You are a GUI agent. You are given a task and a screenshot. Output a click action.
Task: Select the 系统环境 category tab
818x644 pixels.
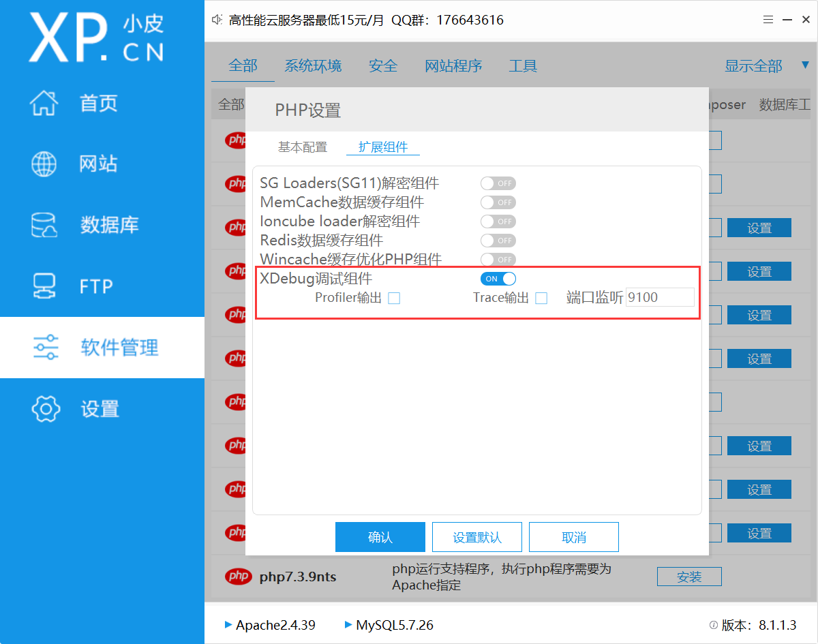click(x=314, y=66)
